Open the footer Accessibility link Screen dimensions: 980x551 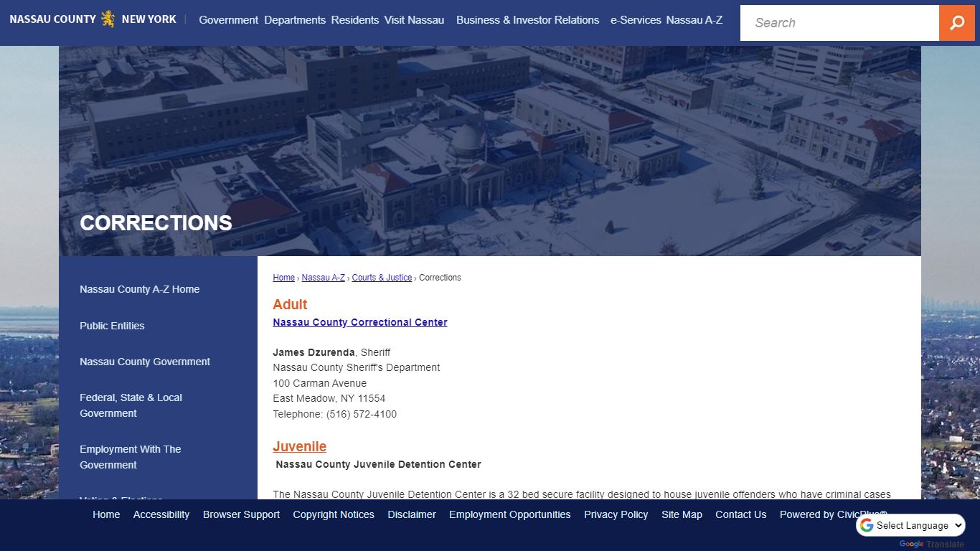[x=161, y=514]
